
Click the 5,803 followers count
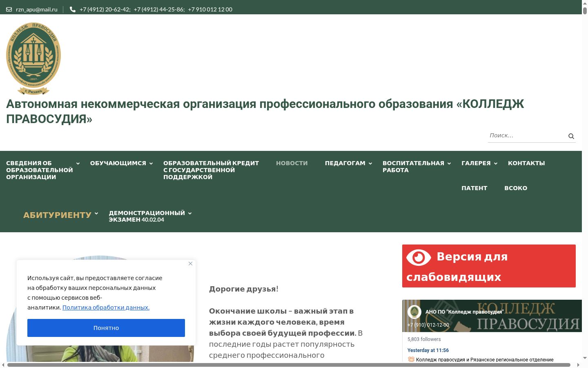[424, 339]
